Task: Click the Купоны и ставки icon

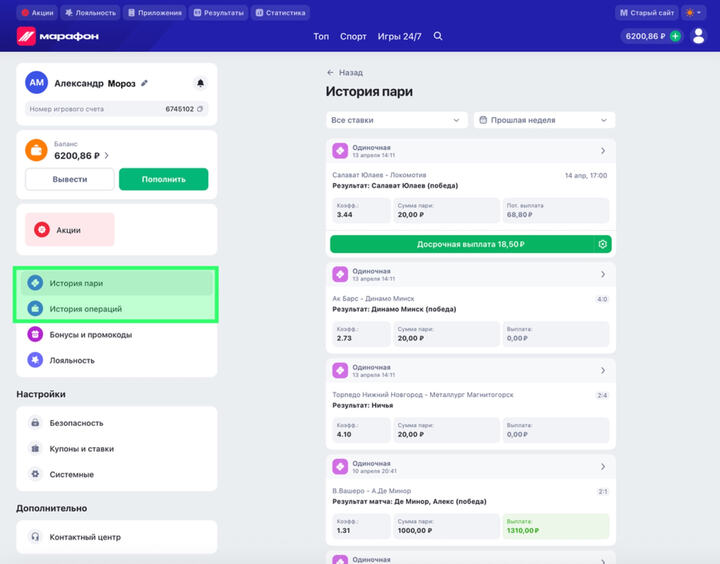Action: (x=35, y=448)
